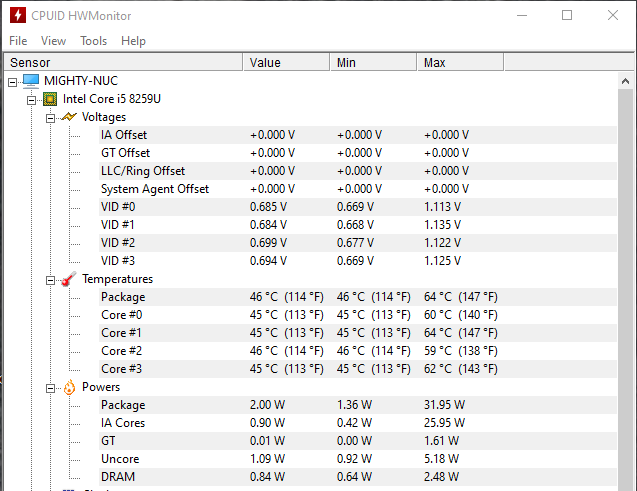The image size is (637, 491).
Task: Click the 0.677 V VID #2 min value
Action: (x=355, y=243)
